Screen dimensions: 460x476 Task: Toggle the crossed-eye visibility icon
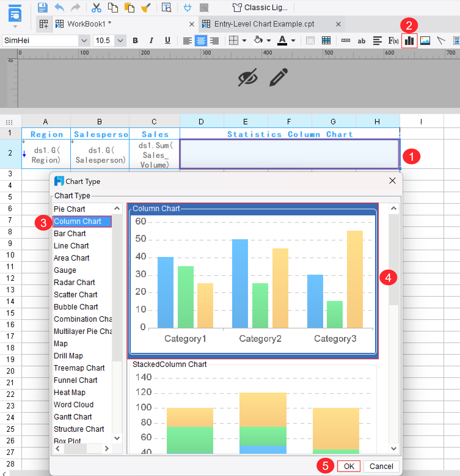[x=248, y=77]
